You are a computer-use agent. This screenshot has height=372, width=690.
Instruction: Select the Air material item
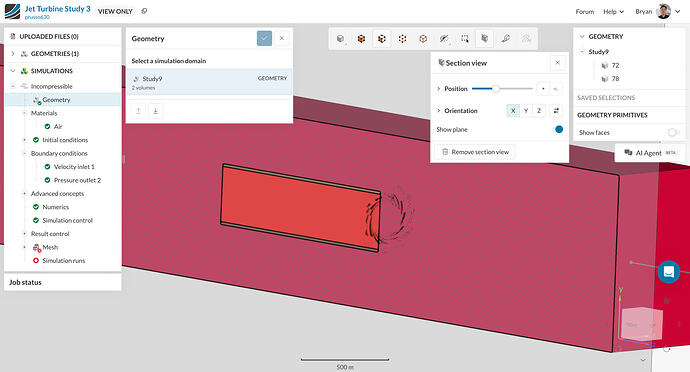[58, 126]
